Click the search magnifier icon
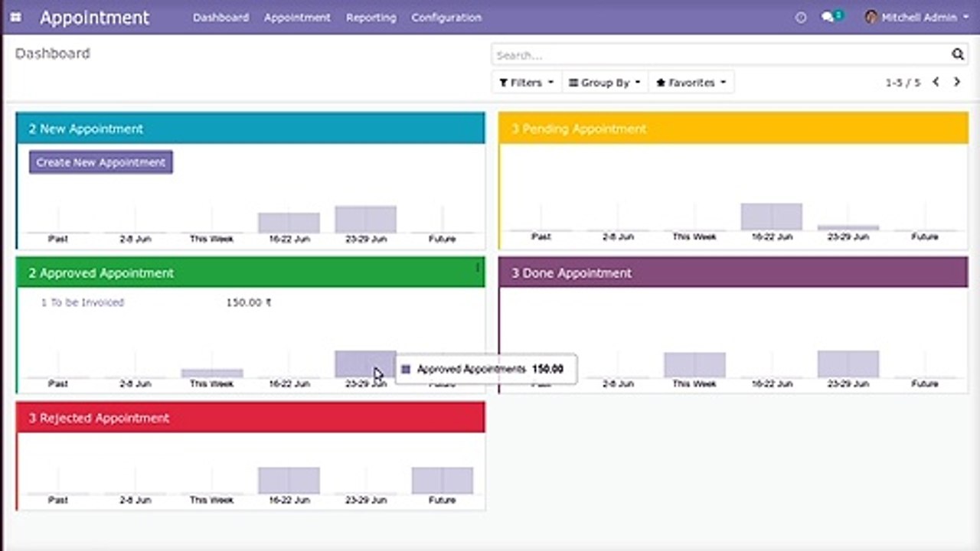The width and height of the screenshot is (980, 551). [x=958, y=54]
